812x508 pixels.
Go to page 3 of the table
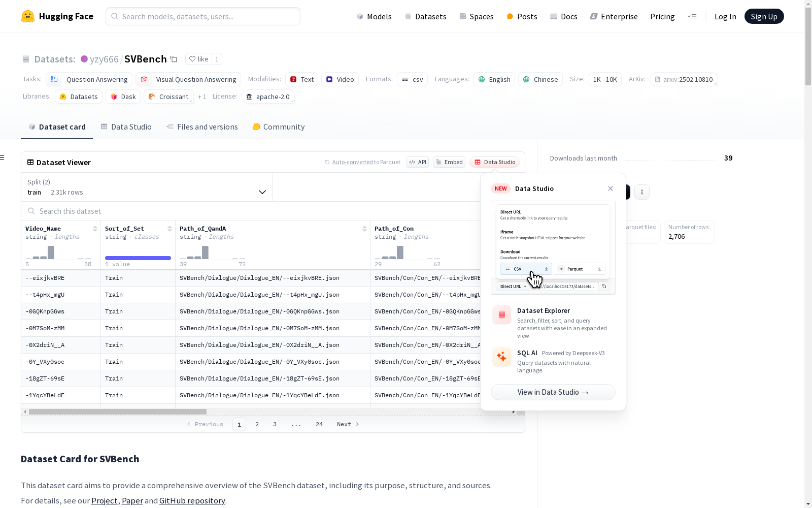click(275, 424)
